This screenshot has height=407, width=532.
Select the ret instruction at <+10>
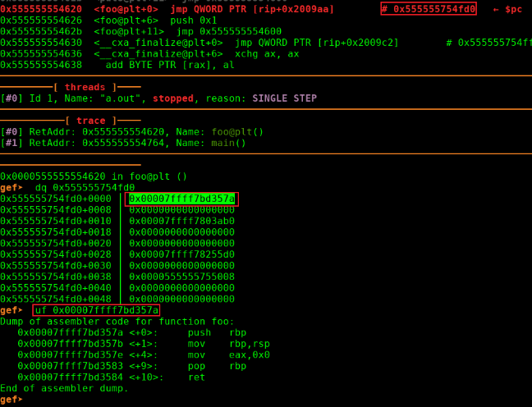click(197, 377)
